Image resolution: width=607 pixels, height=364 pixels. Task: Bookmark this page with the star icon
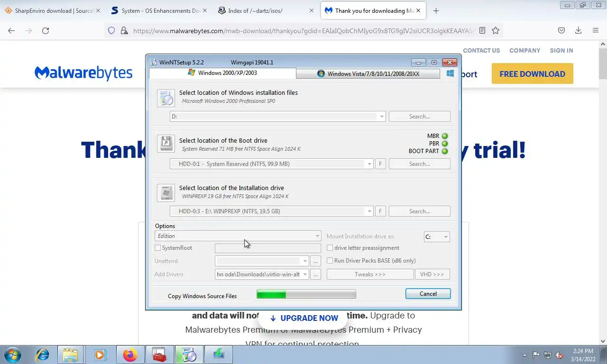[496, 30]
